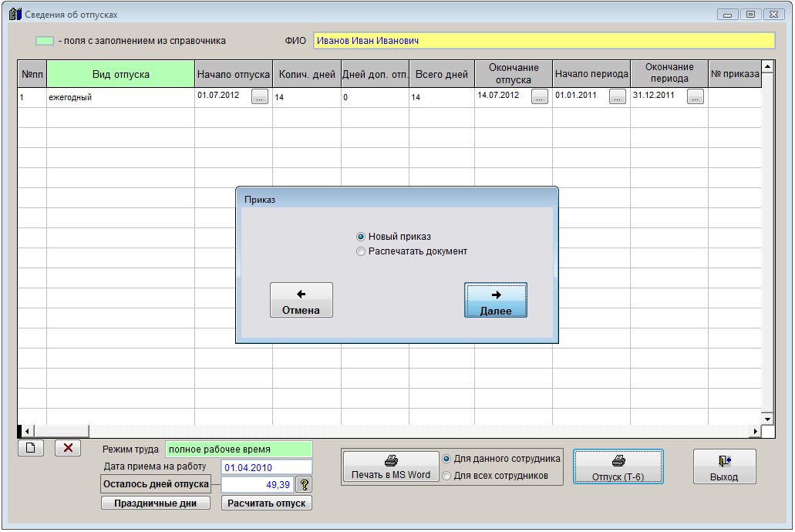Click the Дата приема на работу field
Screen dimensions: 795x532
(267, 467)
